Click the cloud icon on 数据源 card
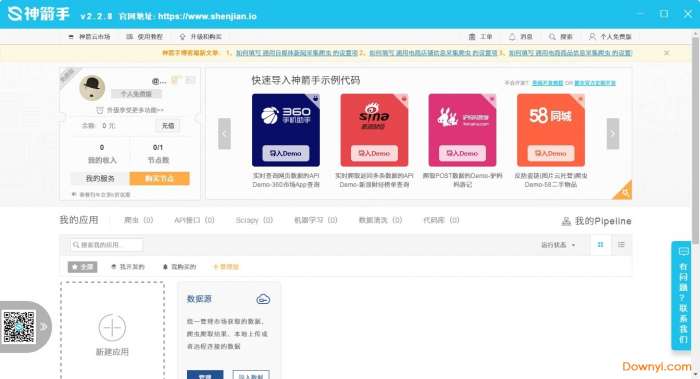 (x=263, y=299)
